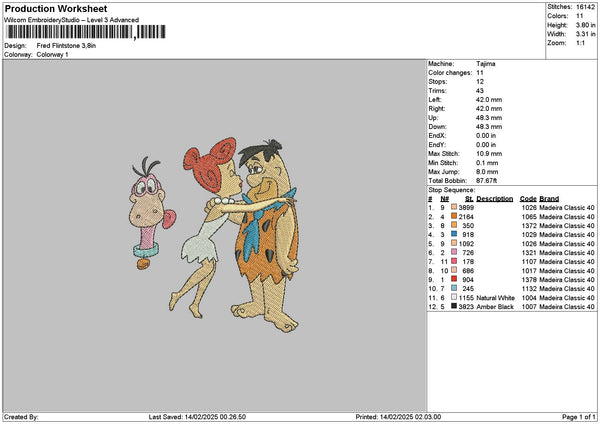Select the Max Jump value 8.0 mm
The width and height of the screenshot is (600, 424).
click(487, 172)
